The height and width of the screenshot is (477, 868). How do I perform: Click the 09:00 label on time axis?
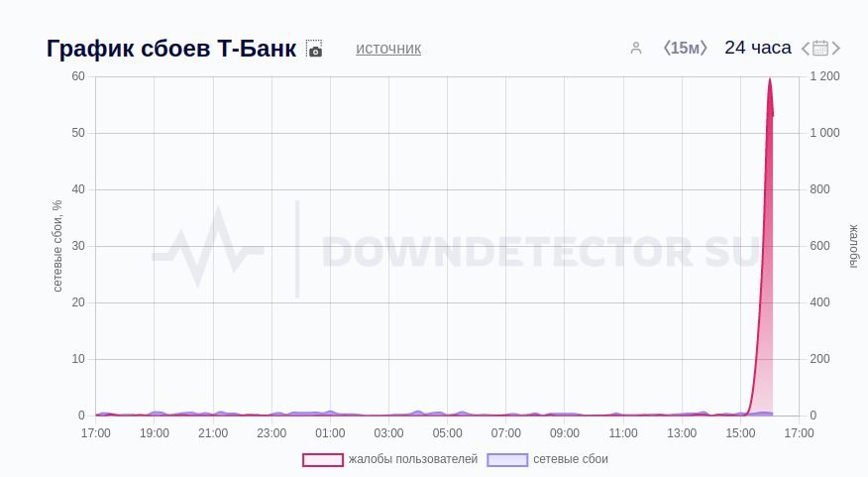(565, 433)
